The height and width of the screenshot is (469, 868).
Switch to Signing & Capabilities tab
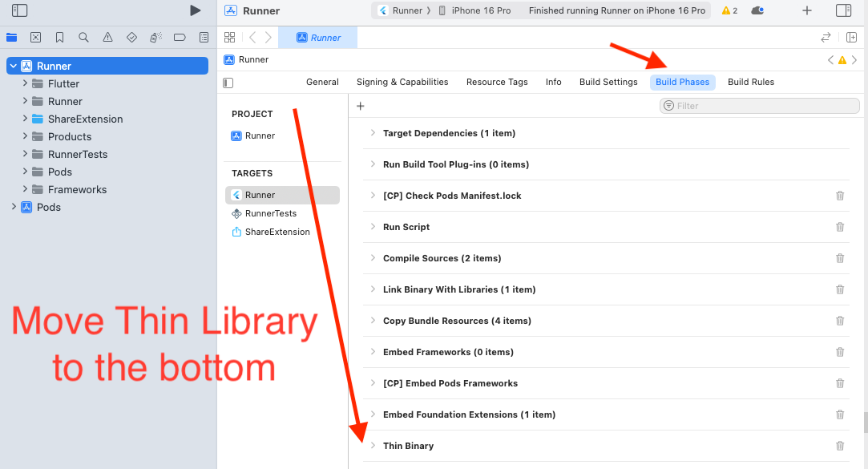pyautogui.click(x=402, y=82)
